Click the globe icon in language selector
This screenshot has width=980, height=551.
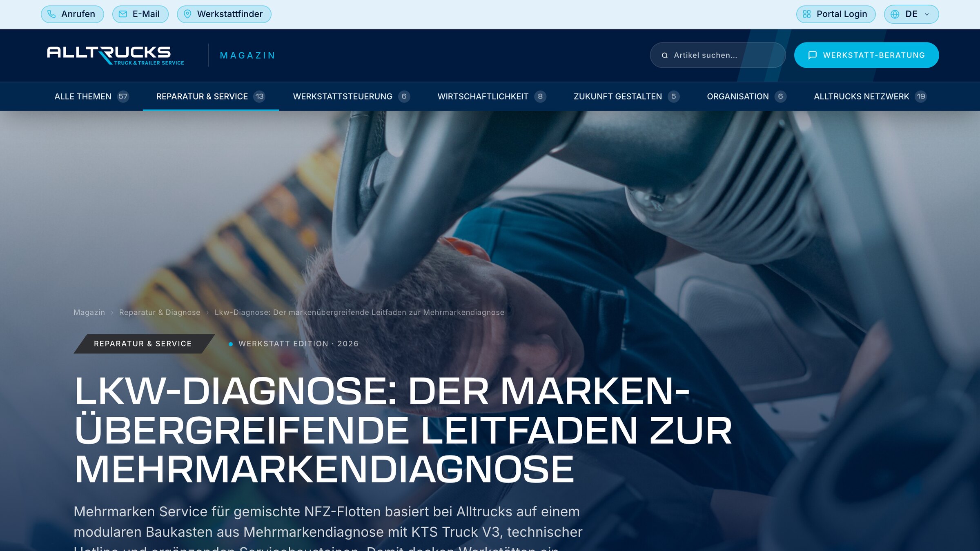point(895,14)
